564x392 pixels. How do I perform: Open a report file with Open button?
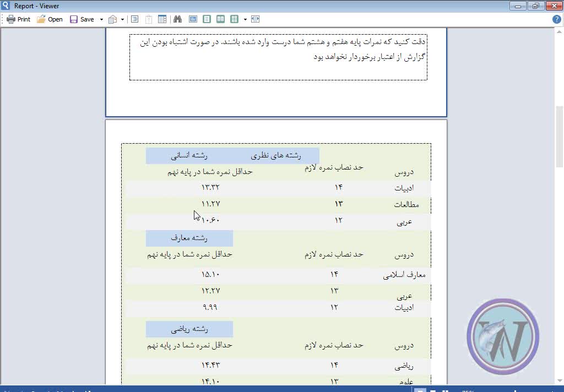pyautogui.click(x=50, y=19)
